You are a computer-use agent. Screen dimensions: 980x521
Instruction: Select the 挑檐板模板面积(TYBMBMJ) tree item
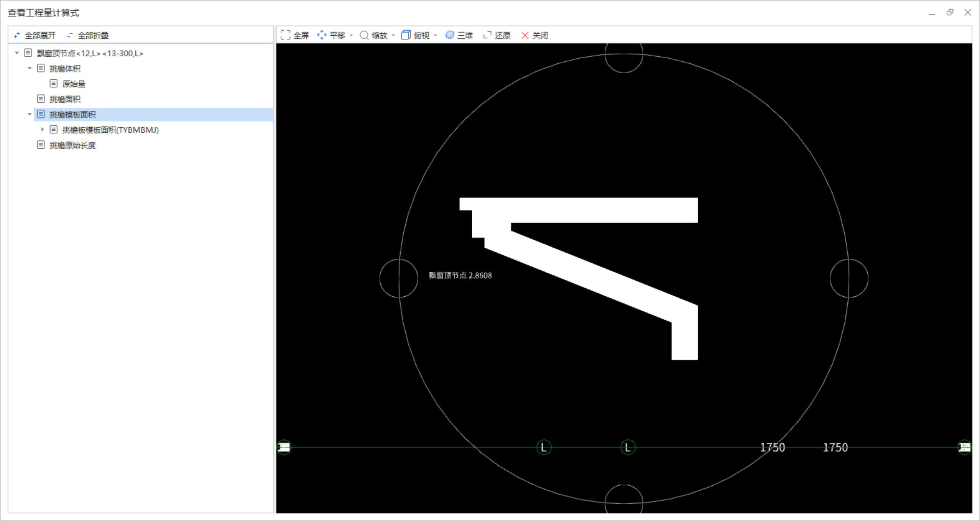pyautogui.click(x=110, y=130)
